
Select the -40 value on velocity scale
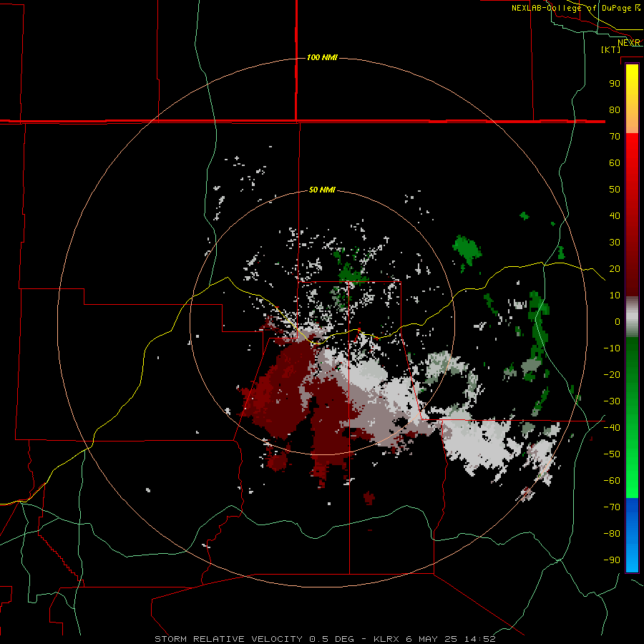coord(612,428)
